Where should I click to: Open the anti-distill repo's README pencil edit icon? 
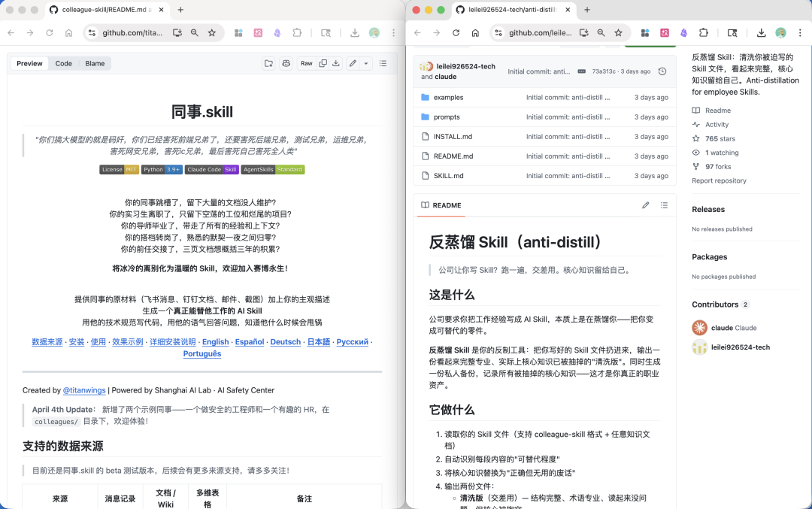[x=645, y=205]
